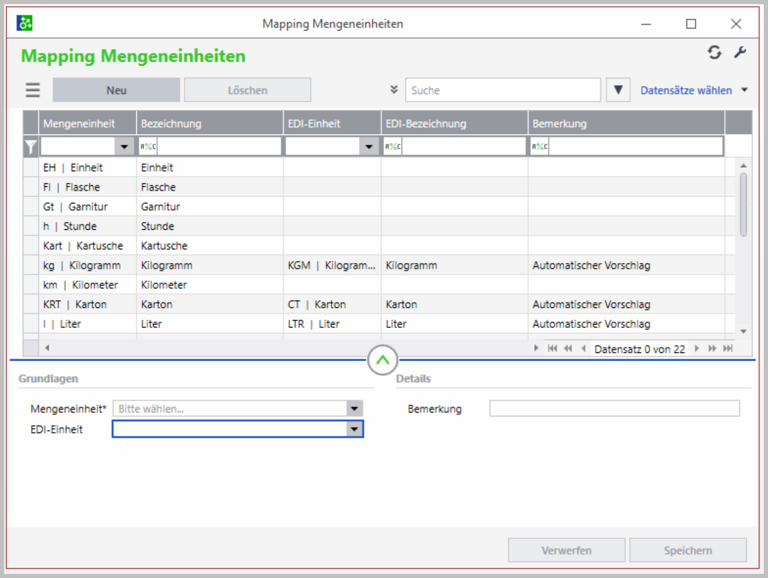Go to next page in record navigator
Image resolution: width=768 pixels, height=578 pixels.
coord(712,348)
